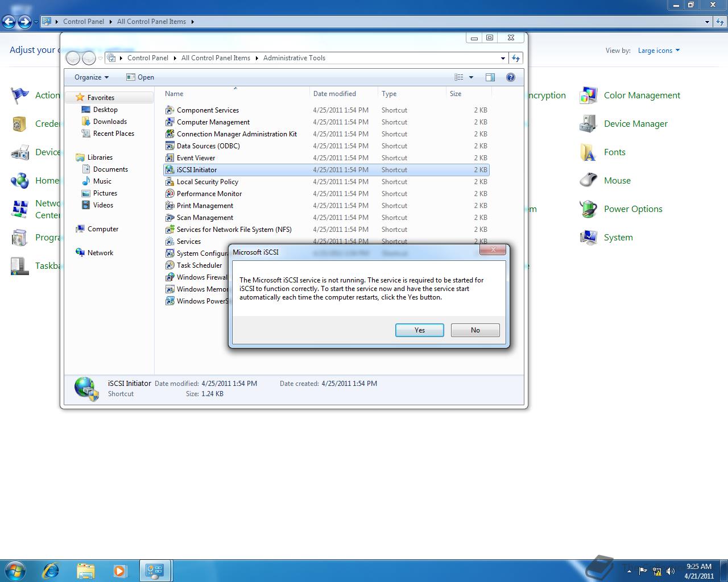Open Mouse in Control Panel window
Screen dimensions: 728x582
tap(617, 181)
